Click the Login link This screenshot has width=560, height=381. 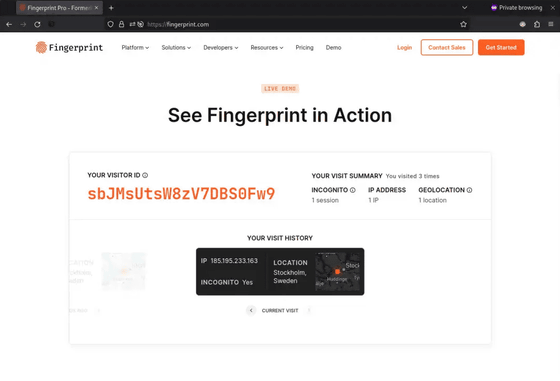click(404, 47)
